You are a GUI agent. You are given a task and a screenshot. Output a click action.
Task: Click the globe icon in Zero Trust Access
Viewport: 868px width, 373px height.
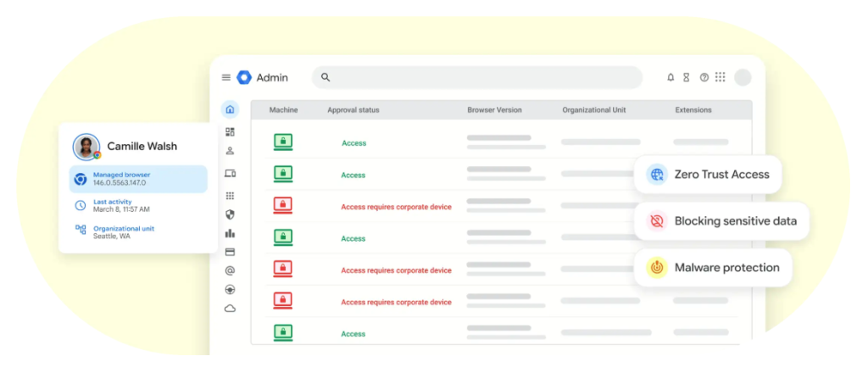click(657, 175)
